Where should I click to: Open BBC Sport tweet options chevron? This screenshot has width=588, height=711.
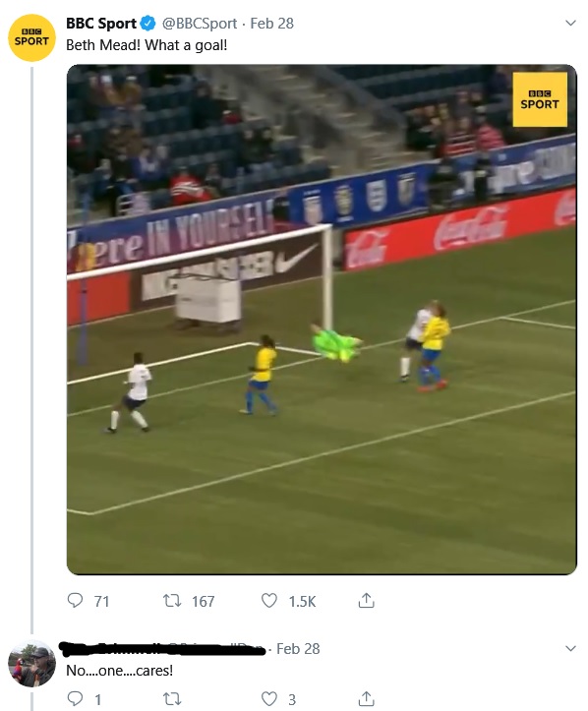click(570, 23)
